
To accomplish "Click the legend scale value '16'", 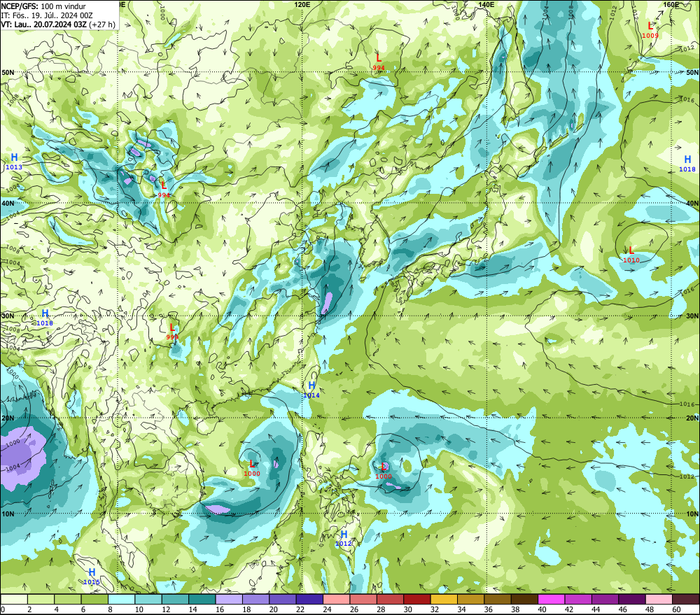I will click(x=220, y=609).
